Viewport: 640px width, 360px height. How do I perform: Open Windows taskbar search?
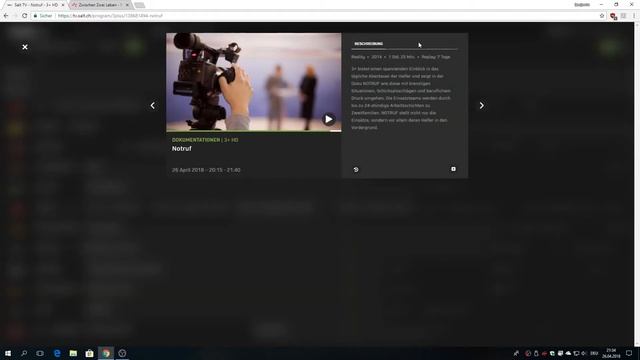pos(24,353)
